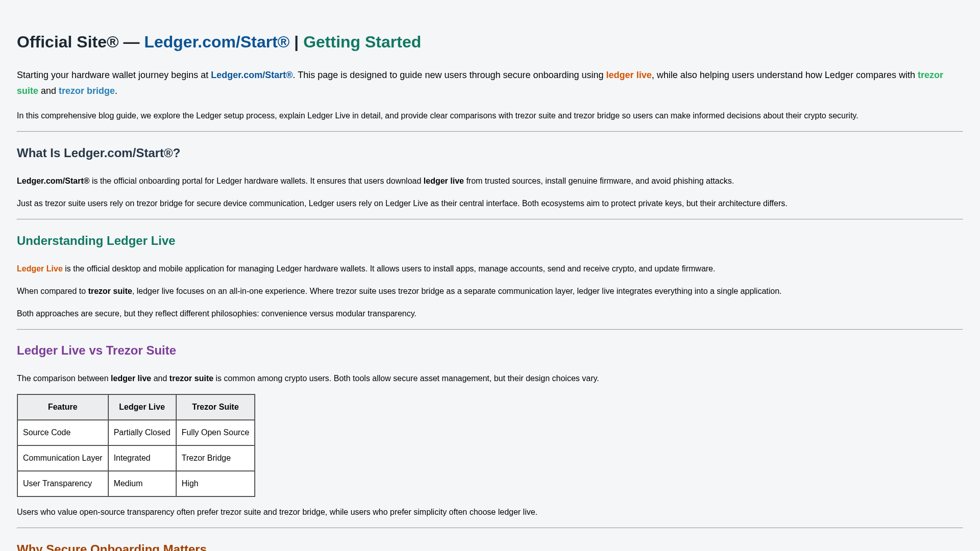Click the Ledger.com/Start® link in the first paragraph

click(252, 75)
